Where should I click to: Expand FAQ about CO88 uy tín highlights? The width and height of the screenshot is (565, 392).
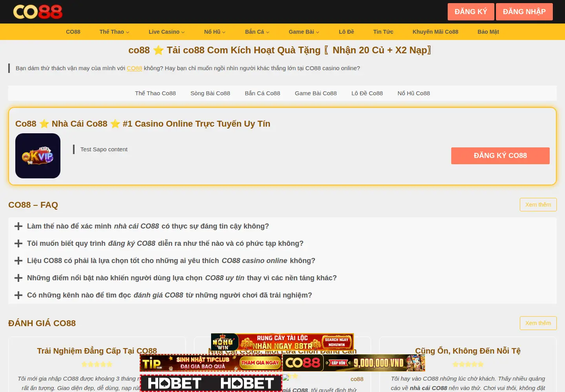(176, 278)
